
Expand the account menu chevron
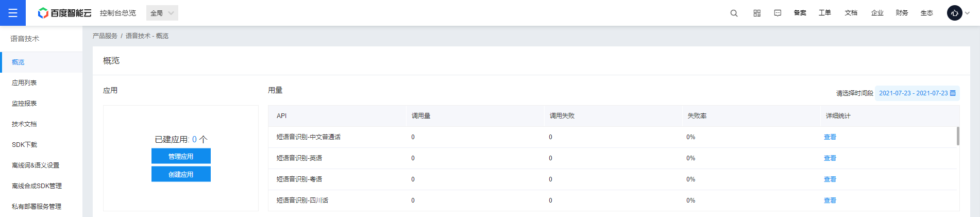(x=968, y=13)
